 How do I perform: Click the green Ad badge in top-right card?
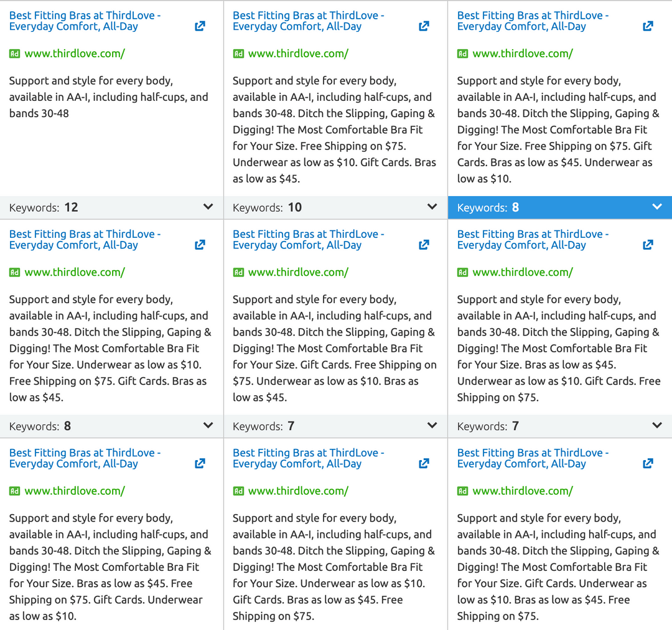(x=462, y=54)
